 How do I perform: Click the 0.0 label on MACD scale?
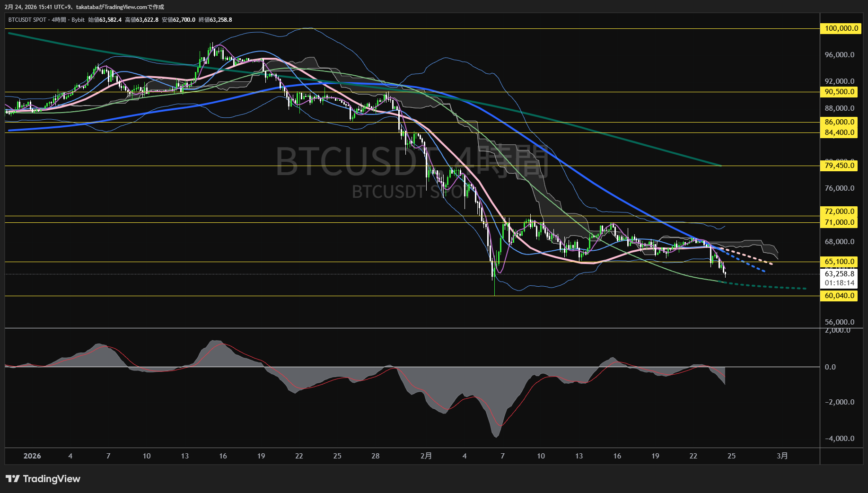tap(830, 367)
